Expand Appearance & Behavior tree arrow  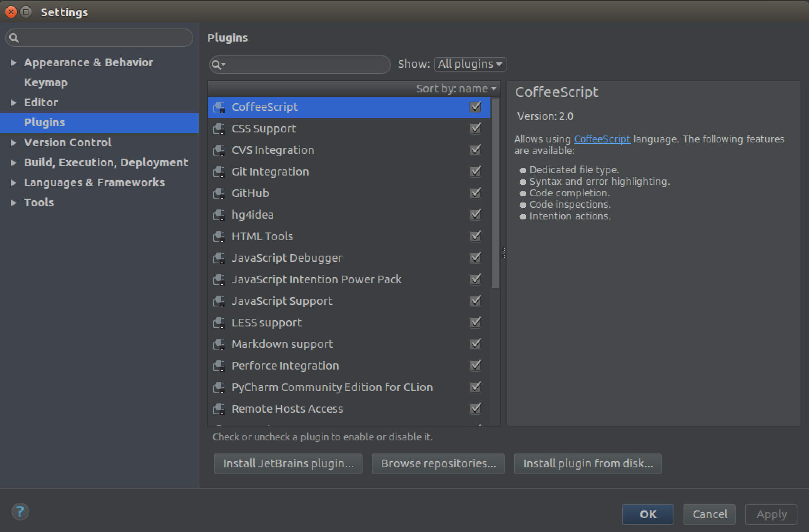pyautogui.click(x=13, y=63)
